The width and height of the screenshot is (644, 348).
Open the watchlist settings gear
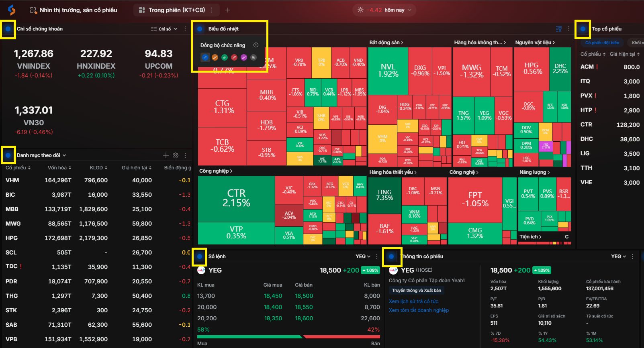coord(176,155)
